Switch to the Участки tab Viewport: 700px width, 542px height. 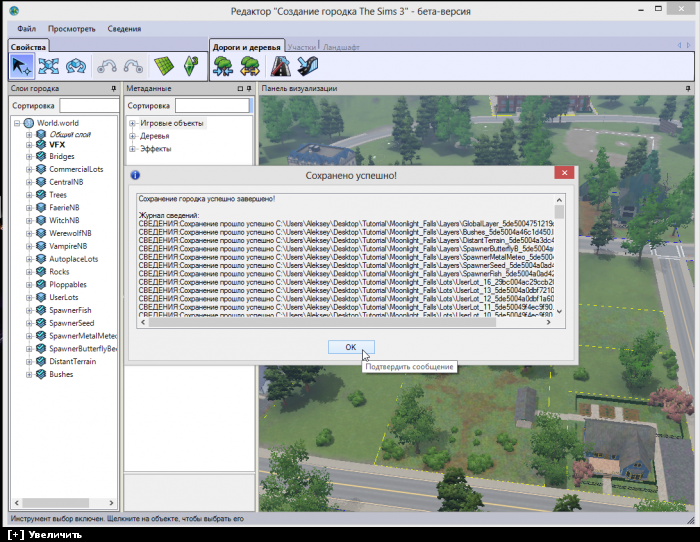point(302,47)
